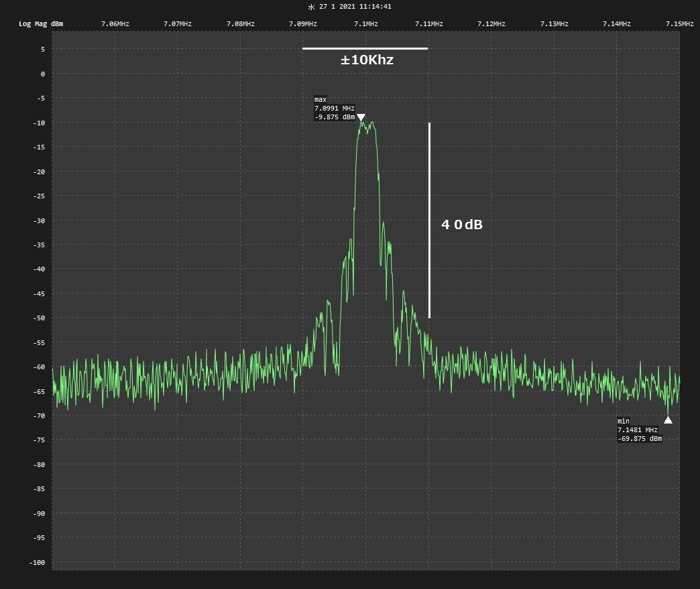Click the '-80' dBm level axis label
The image size is (700, 589).
click(40, 464)
